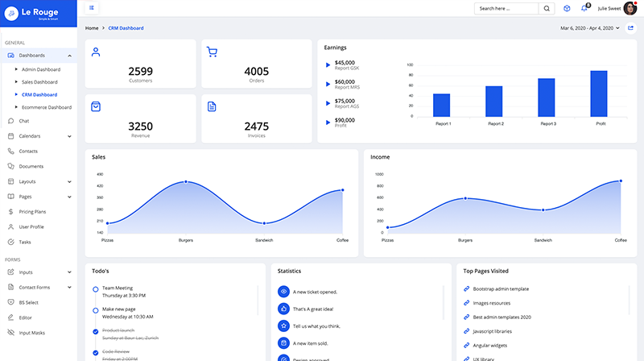
Task: Click the search magnifier icon
Action: 547,8
